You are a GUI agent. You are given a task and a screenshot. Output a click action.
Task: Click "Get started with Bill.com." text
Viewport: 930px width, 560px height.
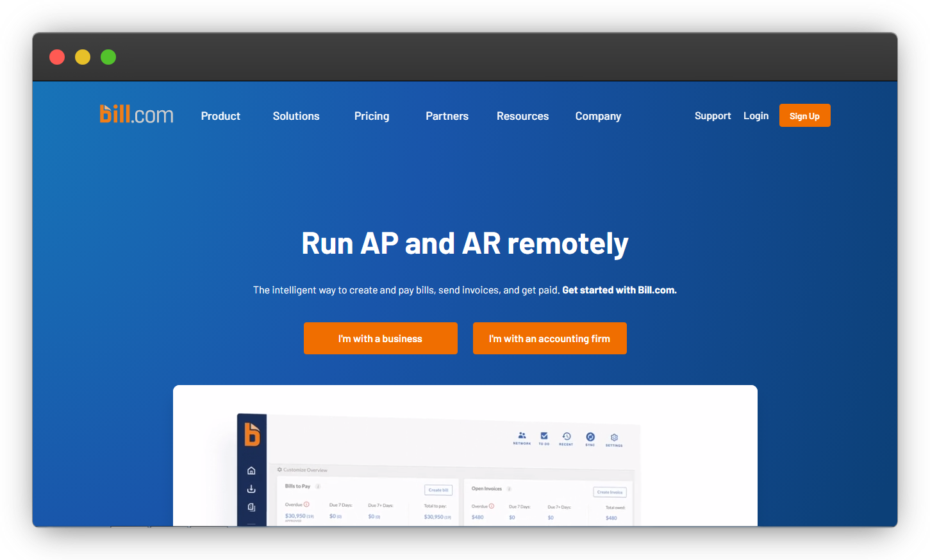619,290
